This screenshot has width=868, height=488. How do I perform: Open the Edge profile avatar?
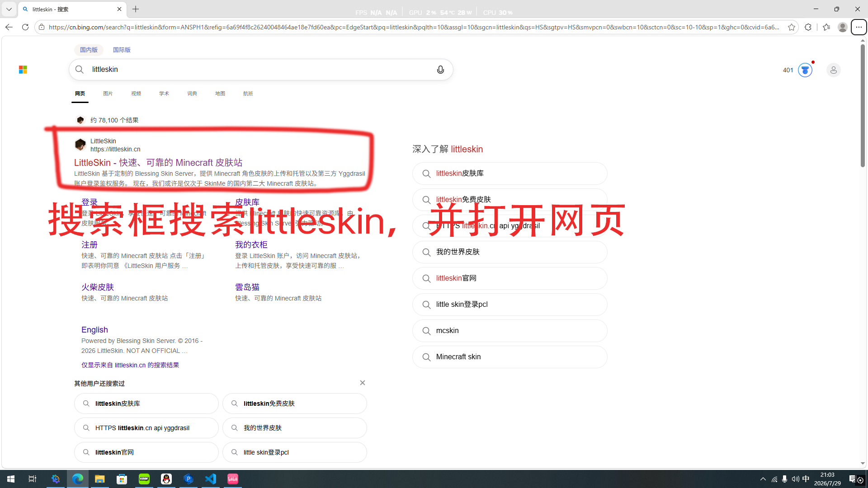(842, 27)
